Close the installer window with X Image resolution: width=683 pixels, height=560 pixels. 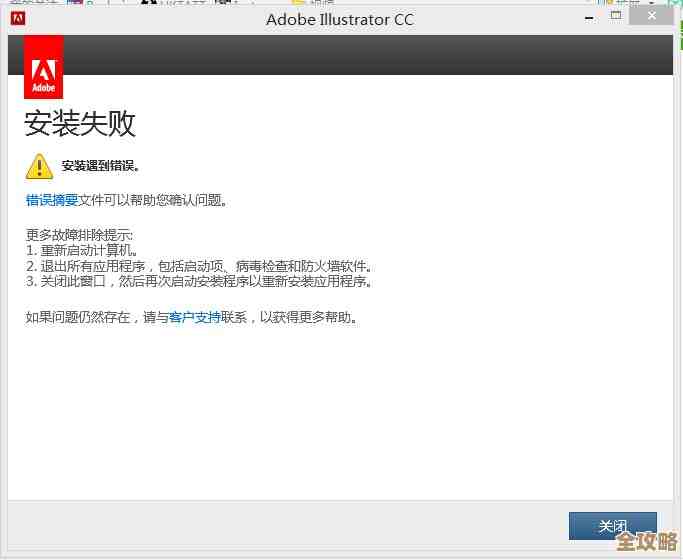click(652, 16)
